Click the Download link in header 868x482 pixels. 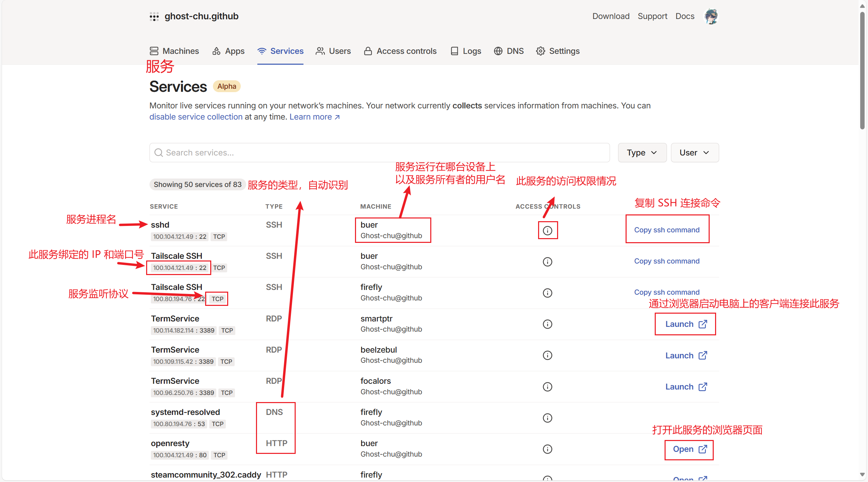(x=611, y=16)
